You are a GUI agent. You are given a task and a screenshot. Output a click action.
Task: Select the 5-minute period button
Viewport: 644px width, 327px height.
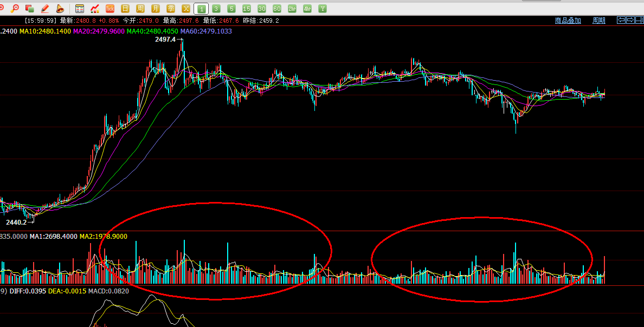(231, 9)
